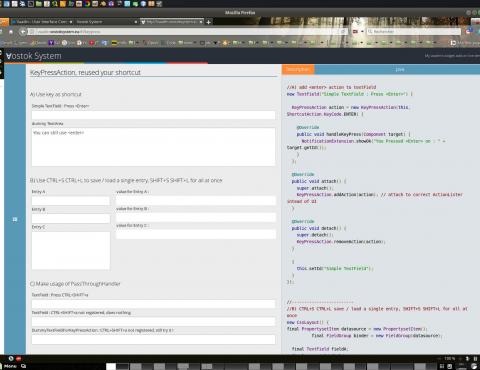Open a new browser tab

tap(209, 22)
